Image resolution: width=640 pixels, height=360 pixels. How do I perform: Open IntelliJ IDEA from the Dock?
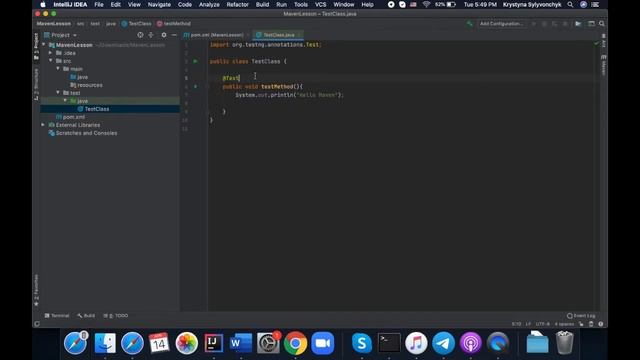tap(213, 343)
